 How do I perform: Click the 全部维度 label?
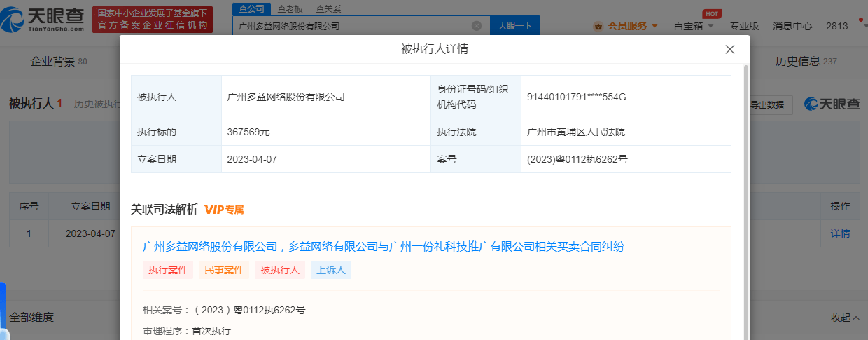pos(31,318)
